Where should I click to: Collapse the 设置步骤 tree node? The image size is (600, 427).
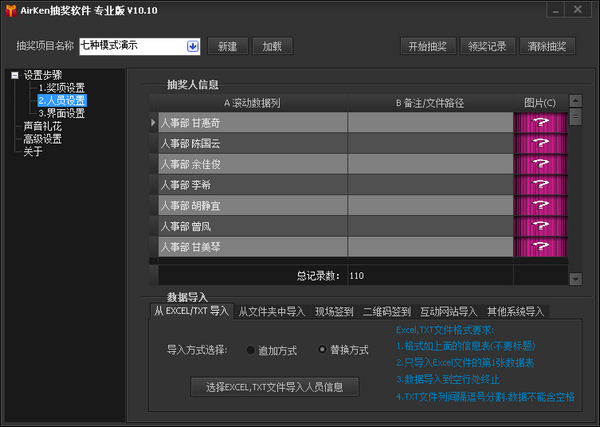click(15, 75)
